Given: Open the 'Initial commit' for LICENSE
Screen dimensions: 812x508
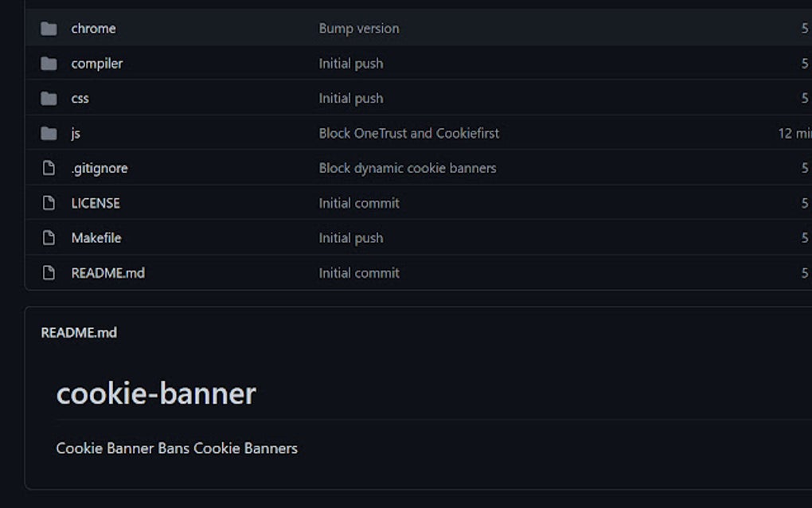Looking at the screenshot, I should 359,203.
